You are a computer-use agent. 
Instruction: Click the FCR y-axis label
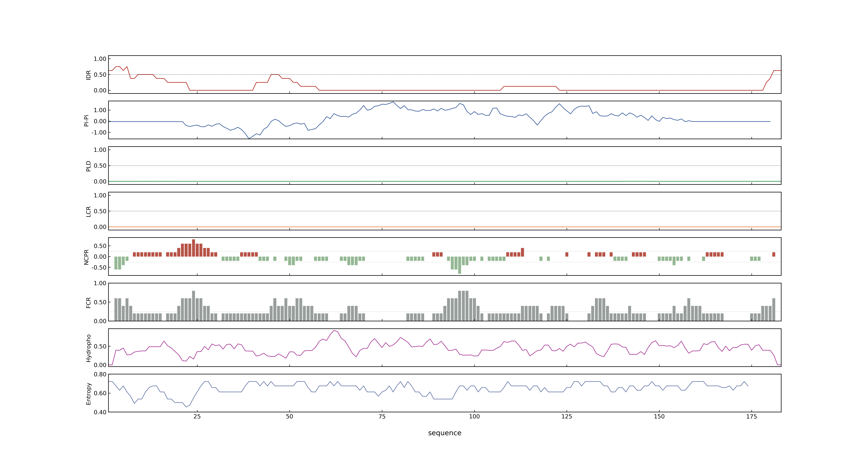tap(88, 302)
